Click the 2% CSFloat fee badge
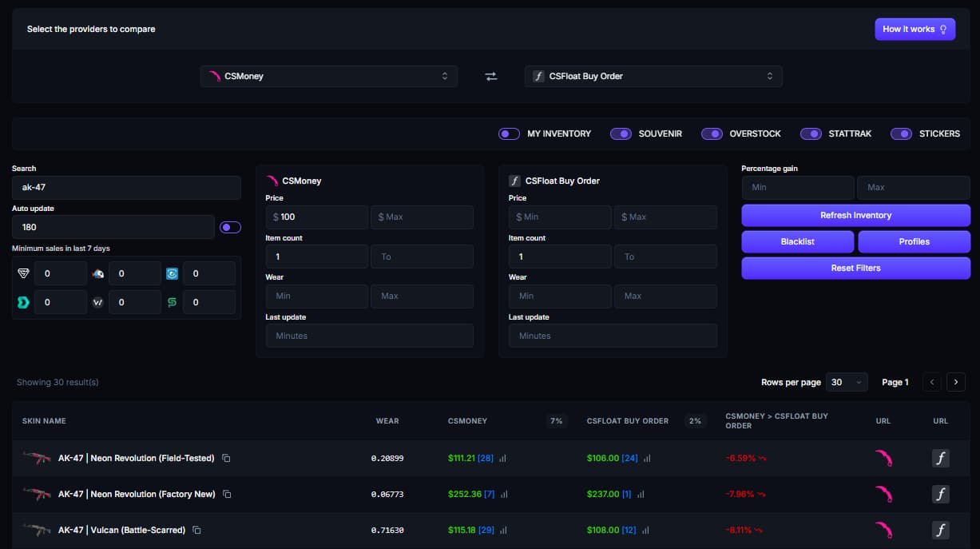The image size is (980, 549). pyautogui.click(x=695, y=421)
